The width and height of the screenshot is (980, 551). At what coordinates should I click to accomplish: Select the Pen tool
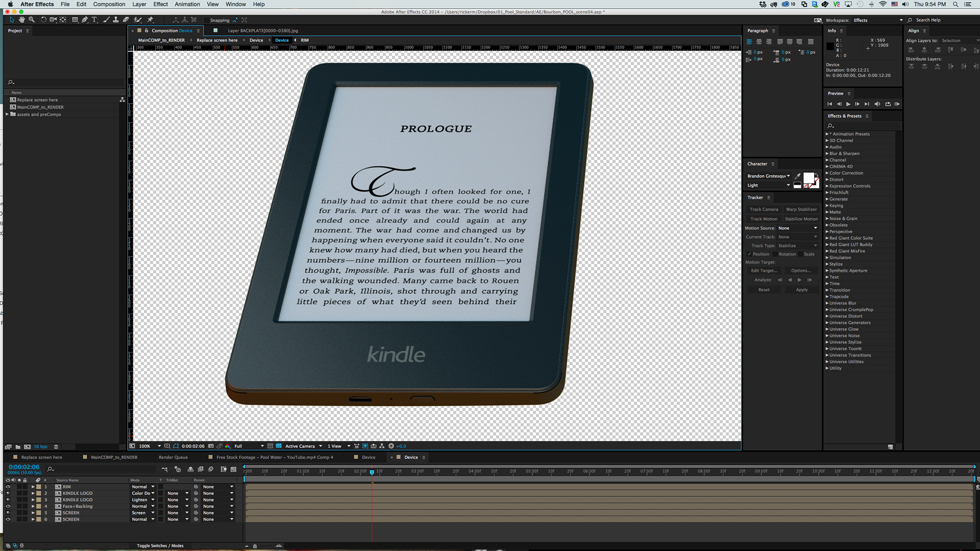(85, 20)
